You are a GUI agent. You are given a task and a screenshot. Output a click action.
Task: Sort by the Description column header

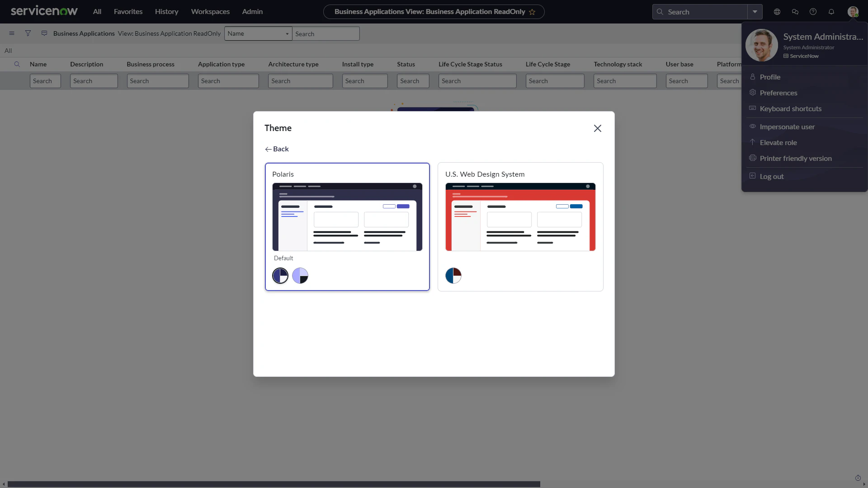pyautogui.click(x=87, y=64)
